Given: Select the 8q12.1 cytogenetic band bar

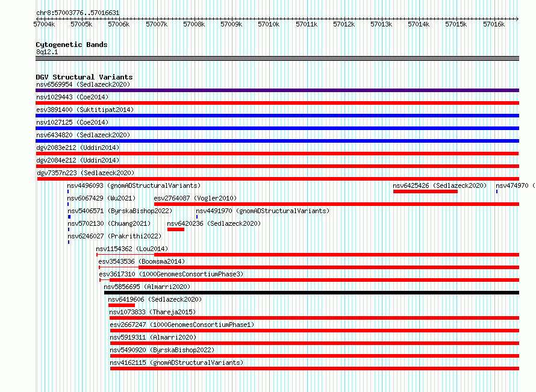Looking at the screenshot, I should [277, 59].
